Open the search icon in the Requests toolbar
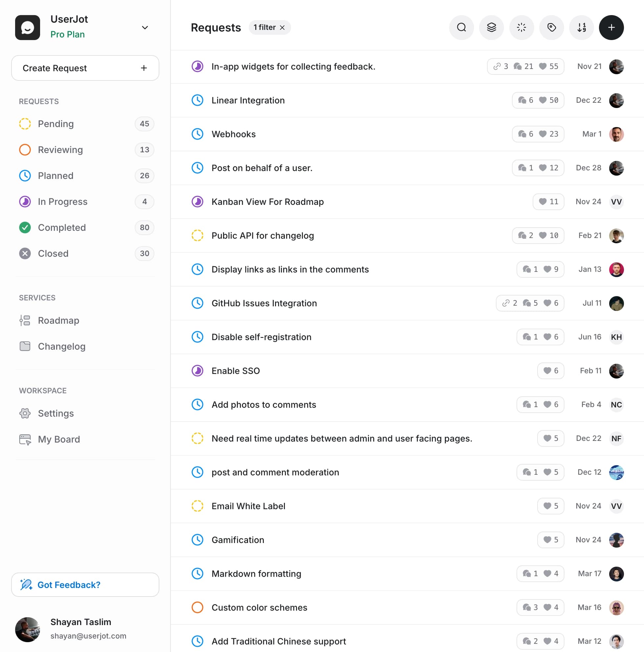The image size is (644, 652). point(461,27)
